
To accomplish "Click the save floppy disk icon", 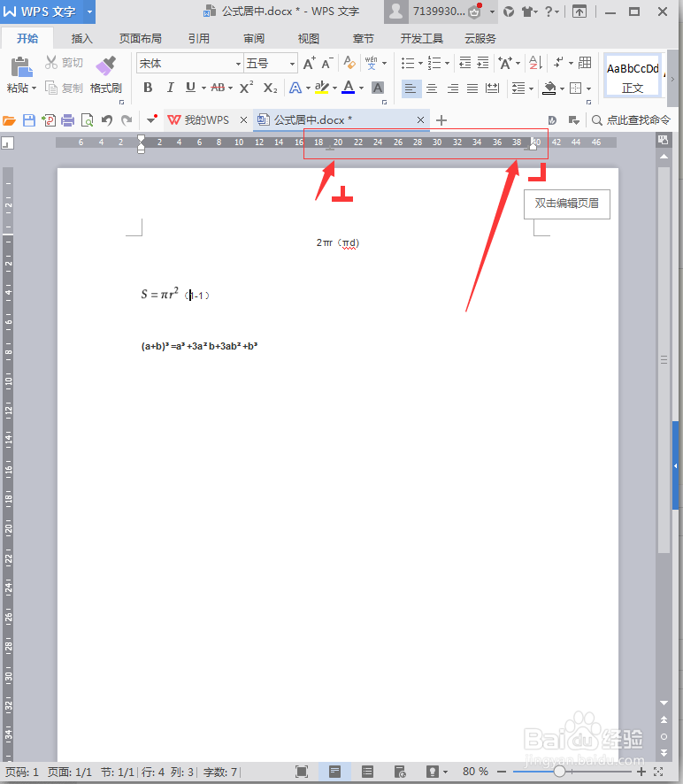I will coord(29,120).
